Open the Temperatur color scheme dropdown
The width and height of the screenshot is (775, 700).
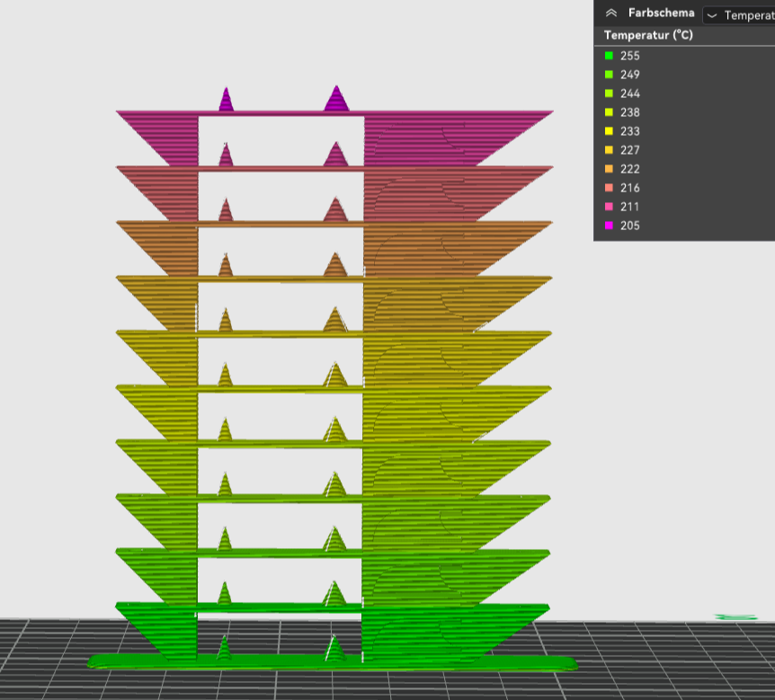coord(739,15)
